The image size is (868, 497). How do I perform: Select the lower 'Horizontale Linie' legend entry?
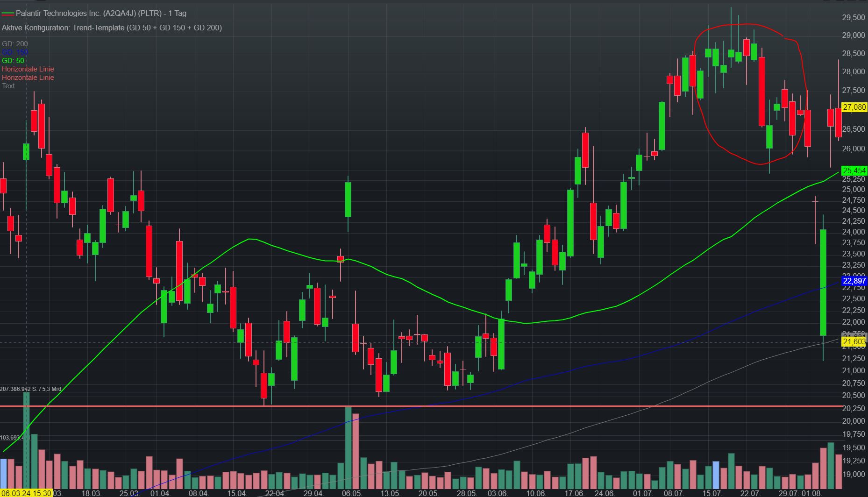(x=28, y=78)
